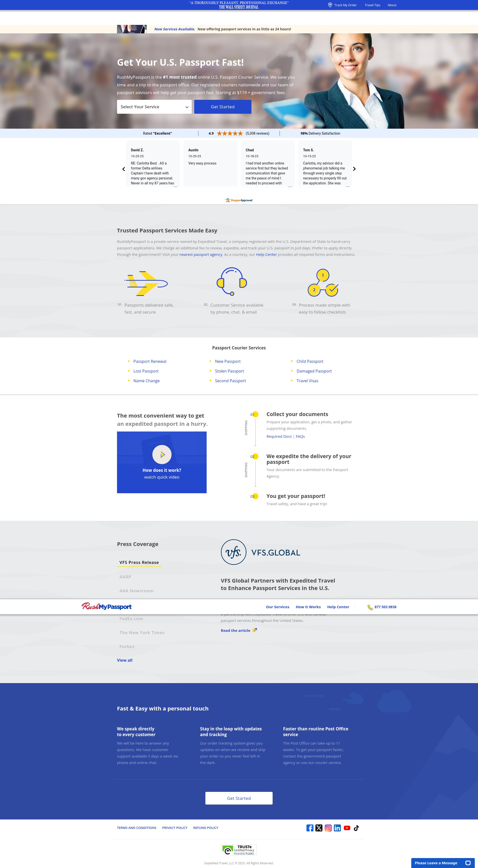Click the airplane delivery icon

(x=146, y=283)
